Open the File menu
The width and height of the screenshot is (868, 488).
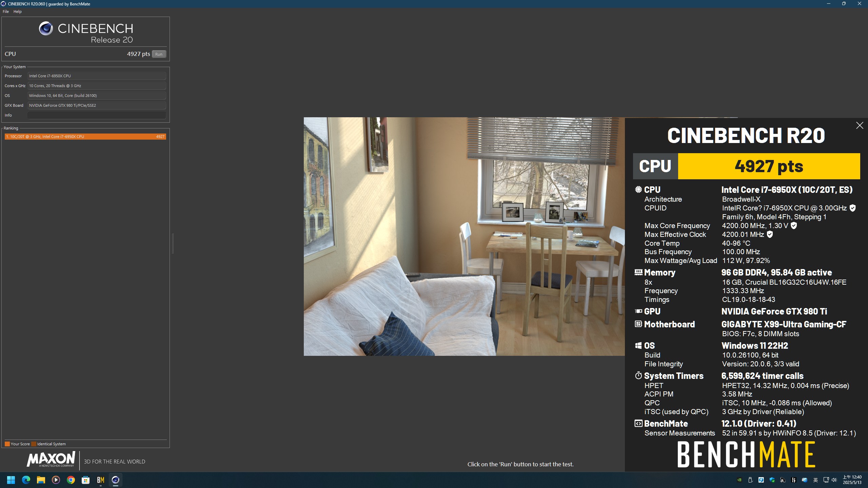point(6,12)
